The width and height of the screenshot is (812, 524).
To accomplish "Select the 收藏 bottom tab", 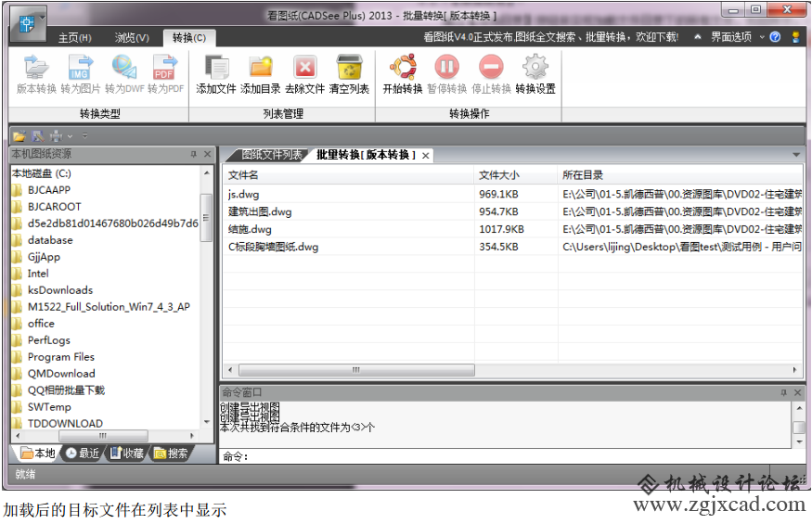I will pyautogui.click(x=127, y=454).
